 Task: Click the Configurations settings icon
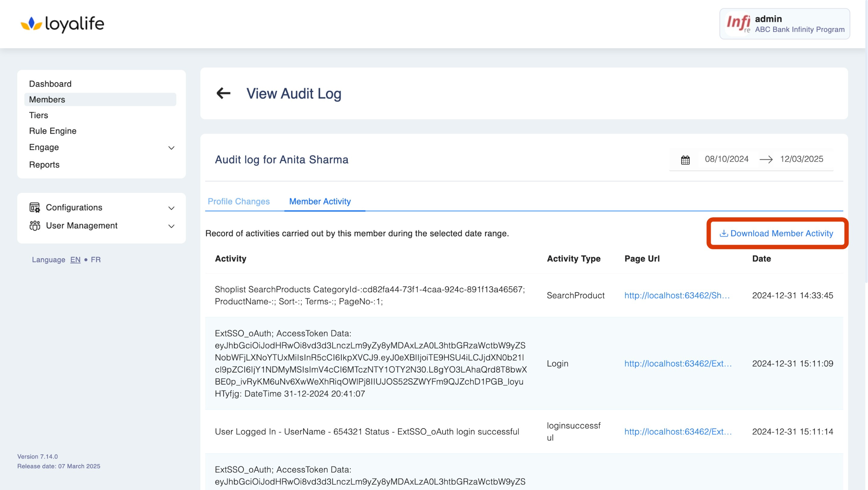tap(35, 207)
